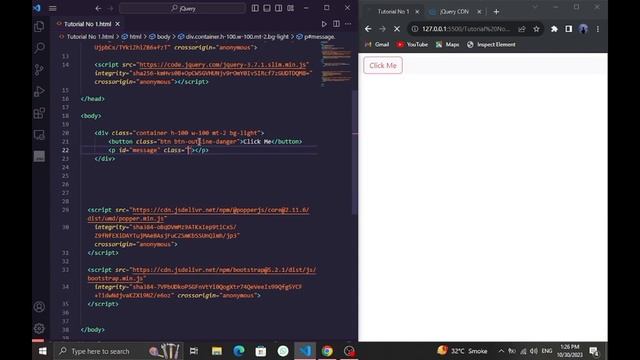Open editor More Actions menu
This screenshot has height=360, width=640.
tap(348, 24)
